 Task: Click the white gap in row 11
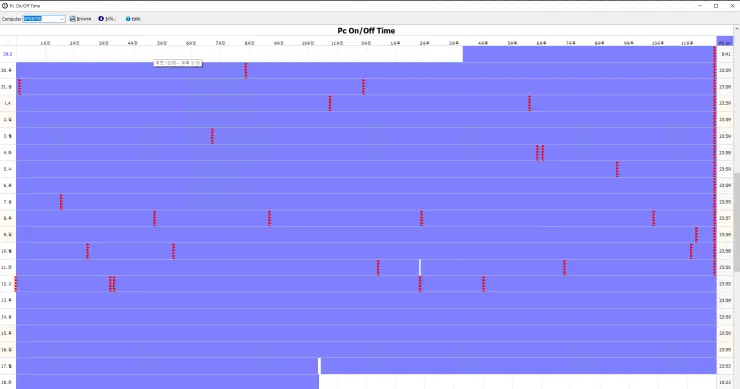pos(420,267)
